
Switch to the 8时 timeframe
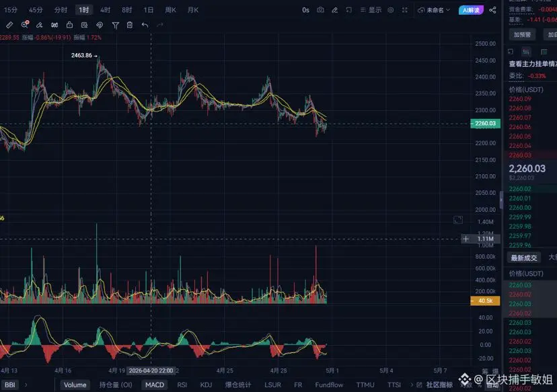pyautogui.click(x=127, y=10)
